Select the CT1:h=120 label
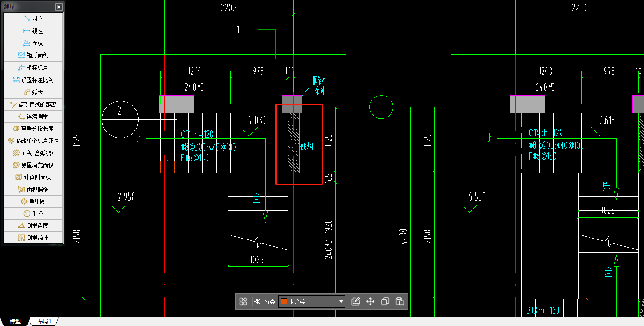Image resolution: width=644 pixels, height=326 pixels. coord(197,134)
